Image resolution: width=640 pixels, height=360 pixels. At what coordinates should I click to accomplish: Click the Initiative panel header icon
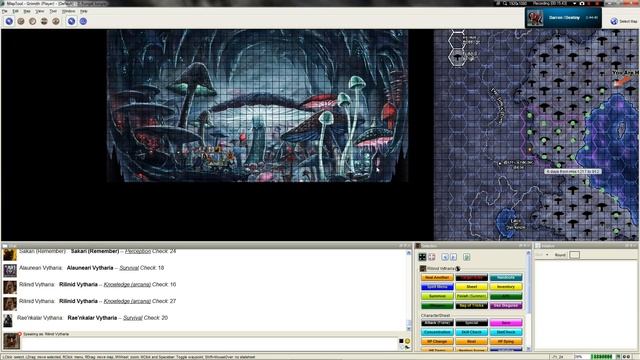click(x=538, y=246)
